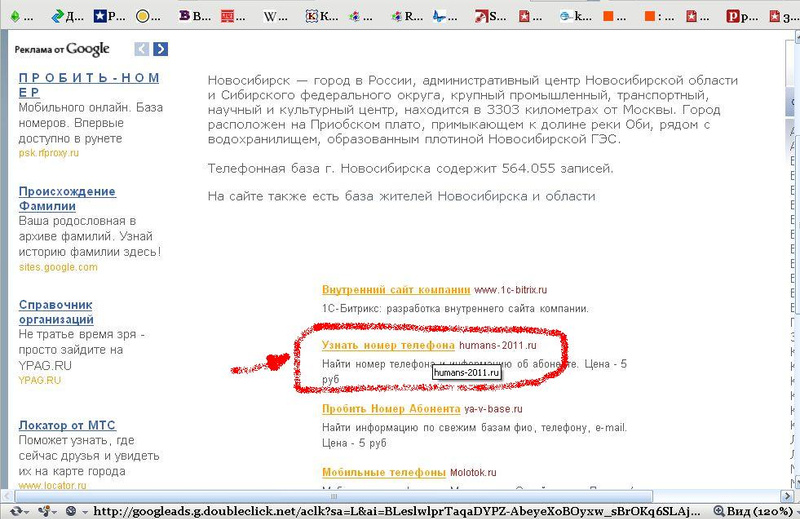The height and width of the screenshot is (519, 800).
Task: Open the Справочник организаций ad link
Action: tap(56, 312)
